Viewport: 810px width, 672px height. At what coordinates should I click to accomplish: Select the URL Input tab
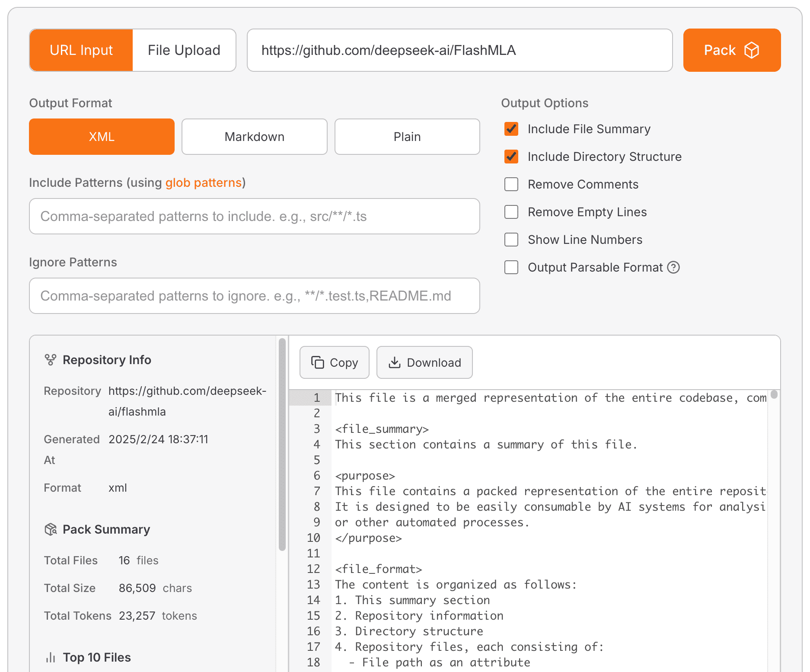[81, 50]
